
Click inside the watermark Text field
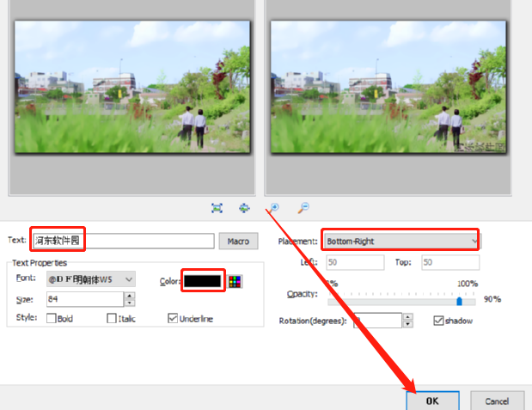[x=124, y=241]
